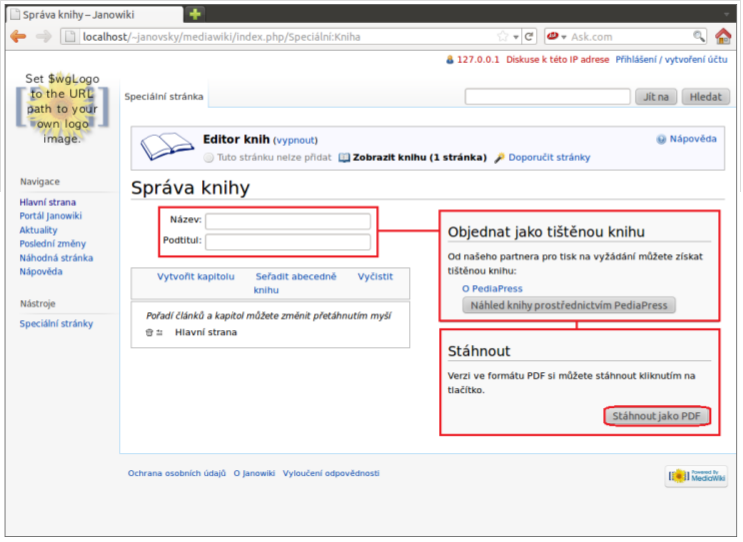Open Speciální stránky under Nástroje
Image resolution: width=743 pixels, height=542 pixels.
pos(56,324)
